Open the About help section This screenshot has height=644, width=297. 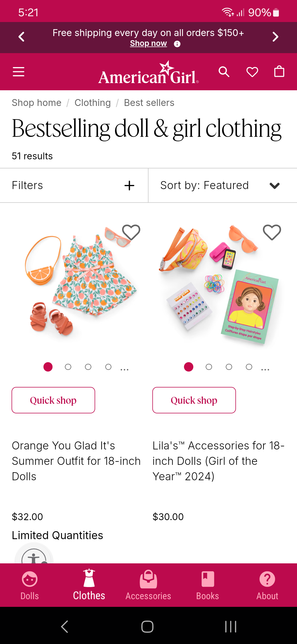coord(267,585)
